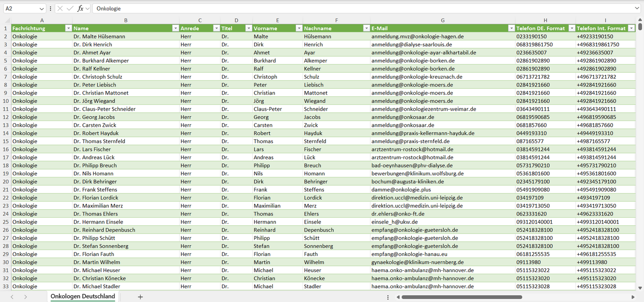Click the horizontal scrollbar thumb

point(461,297)
